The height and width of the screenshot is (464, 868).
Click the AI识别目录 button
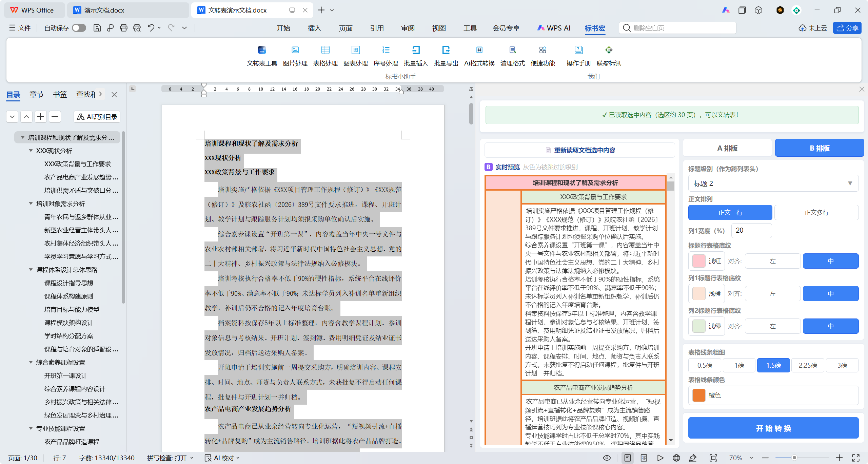point(97,117)
